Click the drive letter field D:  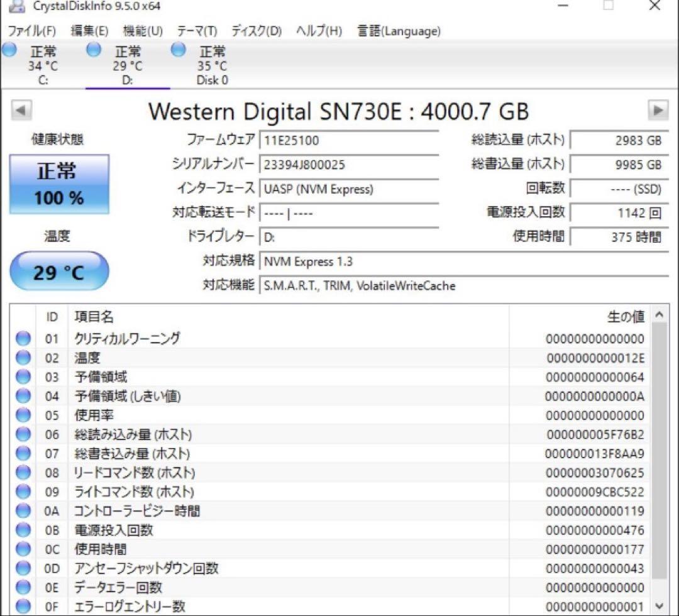pyautogui.click(x=349, y=238)
